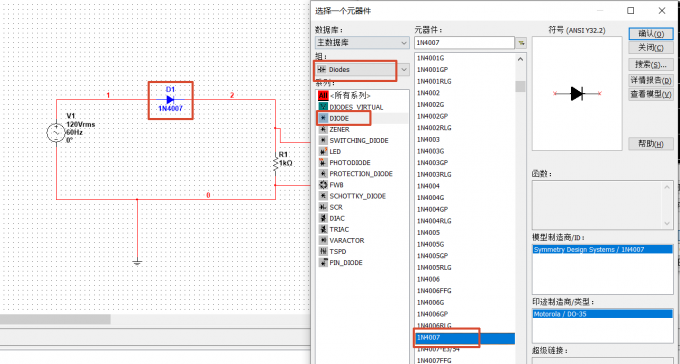Click AC source V1 on schematic
This screenshot has height=364, width=680.
56,132
